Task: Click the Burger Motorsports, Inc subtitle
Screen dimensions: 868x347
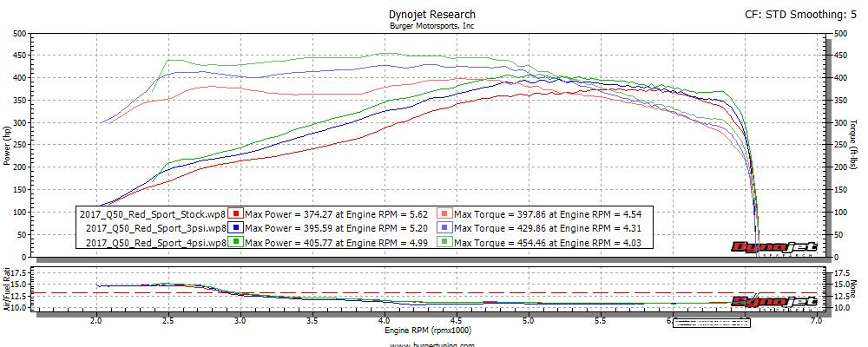Action: (432, 25)
